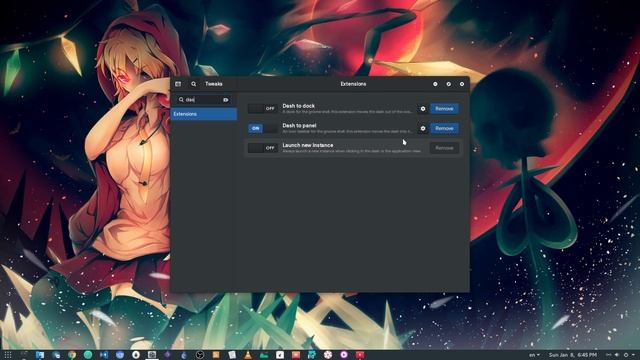This screenshot has height=360, width=640.
Task: Open Dash to dock settings gear
Action: [x=423, y=109]
